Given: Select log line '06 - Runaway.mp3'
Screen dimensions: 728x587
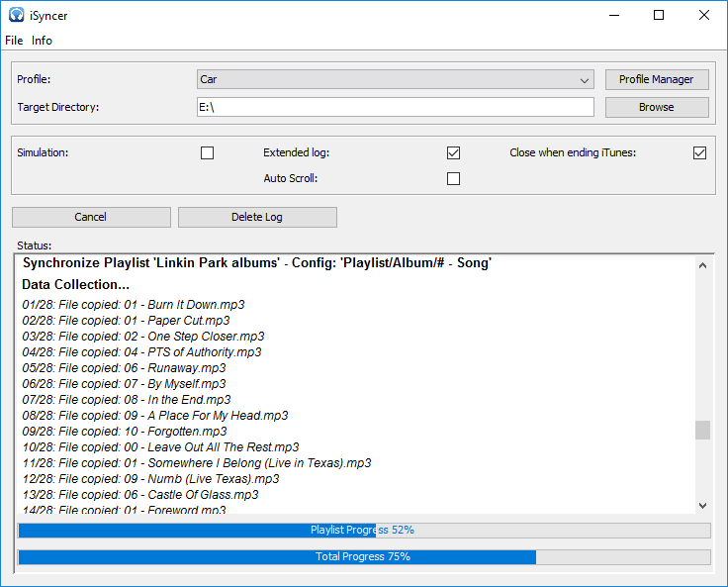Looking at the screenshot, I should pyautogui.click(x=124, y=368).
